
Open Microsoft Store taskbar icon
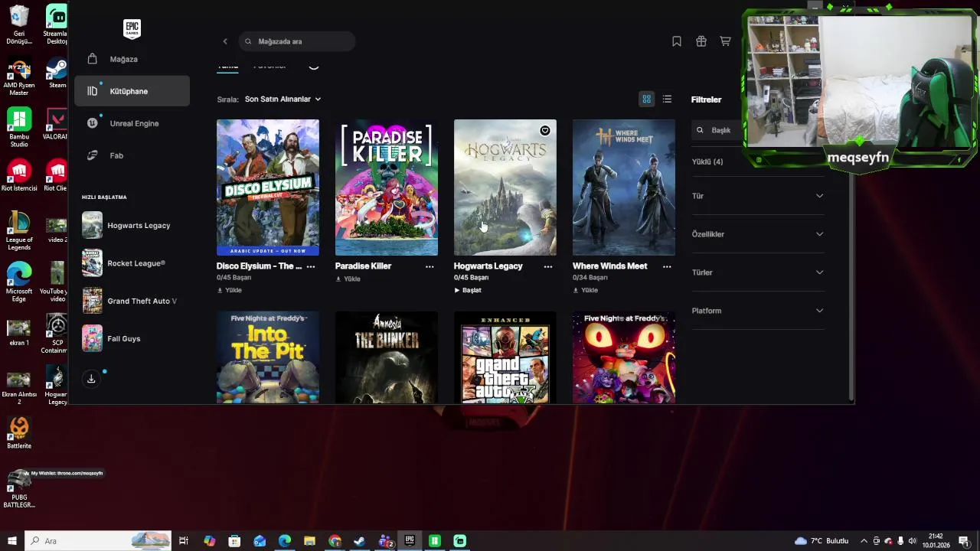coord(234,541)
